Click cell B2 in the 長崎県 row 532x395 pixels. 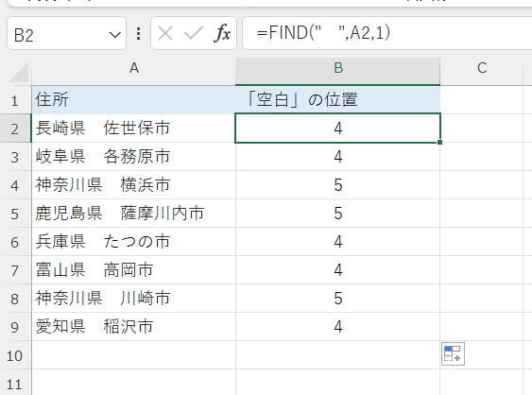coord(338,129)
